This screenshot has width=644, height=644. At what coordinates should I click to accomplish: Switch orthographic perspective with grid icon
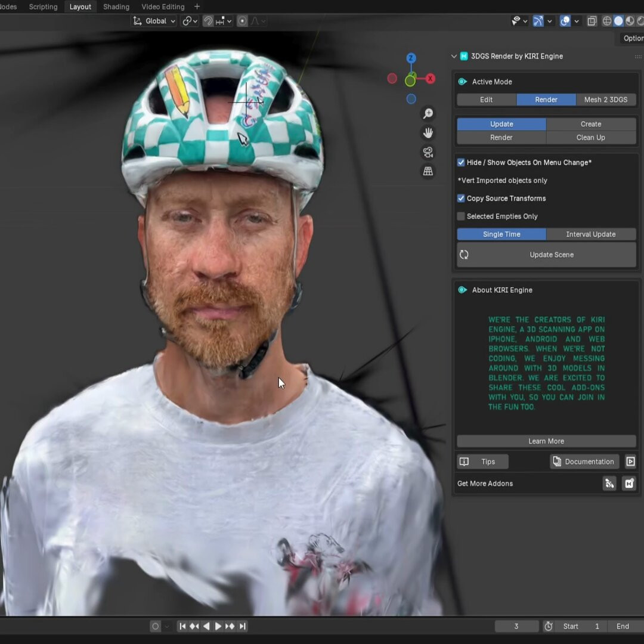point(428,172)
